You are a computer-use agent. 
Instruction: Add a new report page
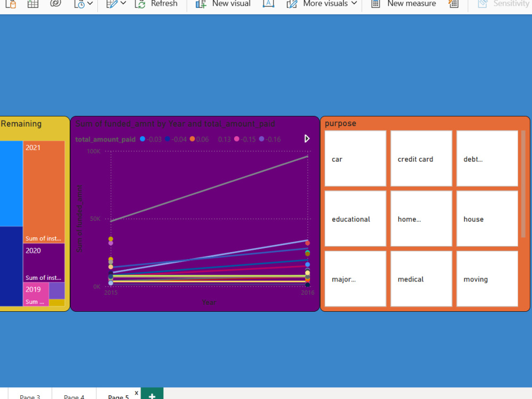coord(152,395)
